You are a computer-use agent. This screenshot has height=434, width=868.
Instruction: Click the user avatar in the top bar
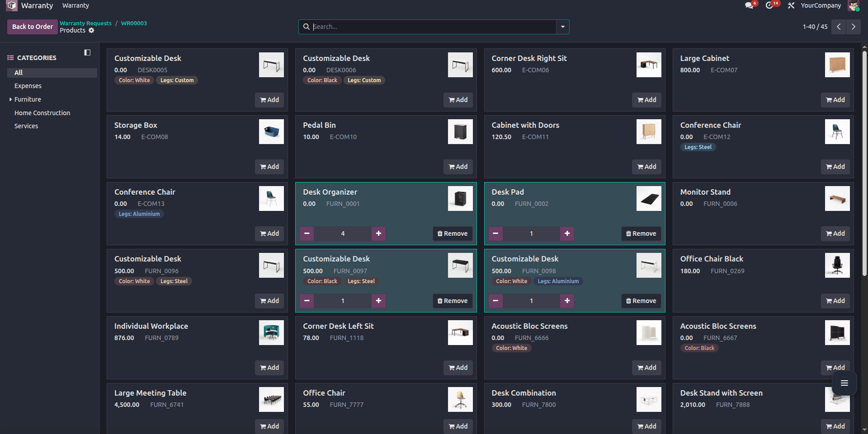tap(855, 6)
